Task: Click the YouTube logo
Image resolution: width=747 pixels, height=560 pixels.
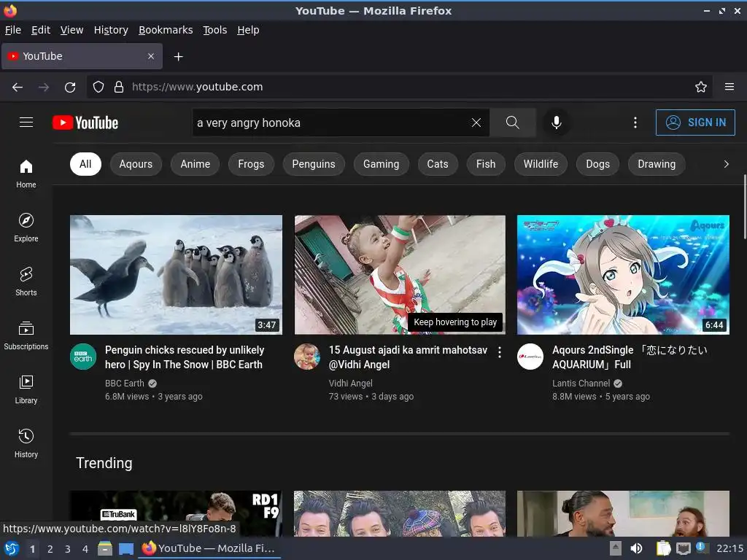Action: 85,122
